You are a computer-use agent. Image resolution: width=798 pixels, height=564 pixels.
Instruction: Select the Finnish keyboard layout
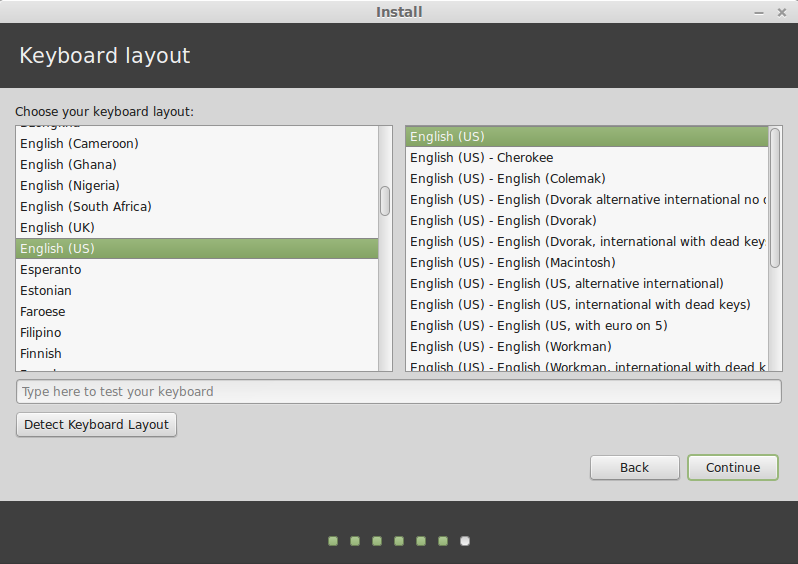[x=197, y=353]
